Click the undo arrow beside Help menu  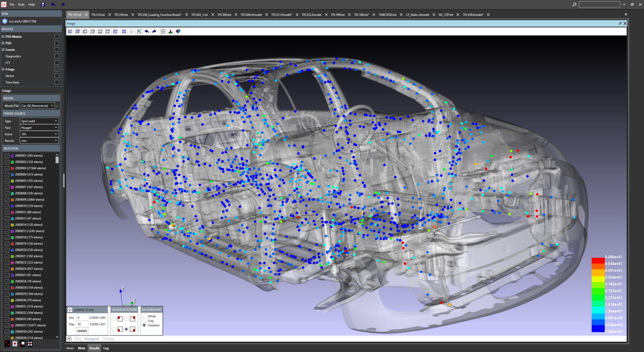[x=53, y=4]
